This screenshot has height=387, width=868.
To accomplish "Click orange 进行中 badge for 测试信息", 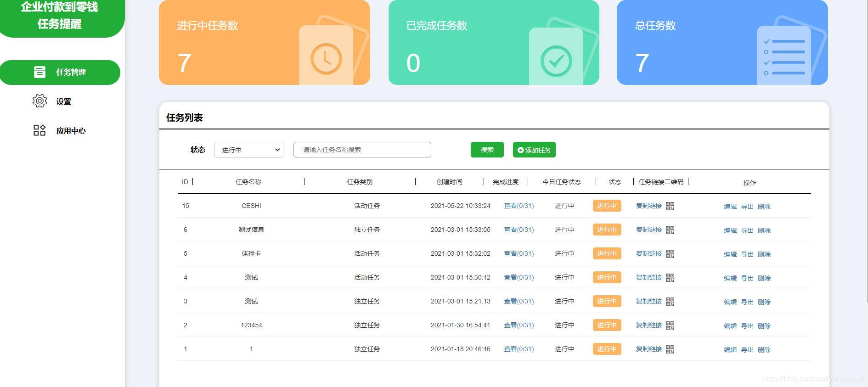I will point(607,230).
